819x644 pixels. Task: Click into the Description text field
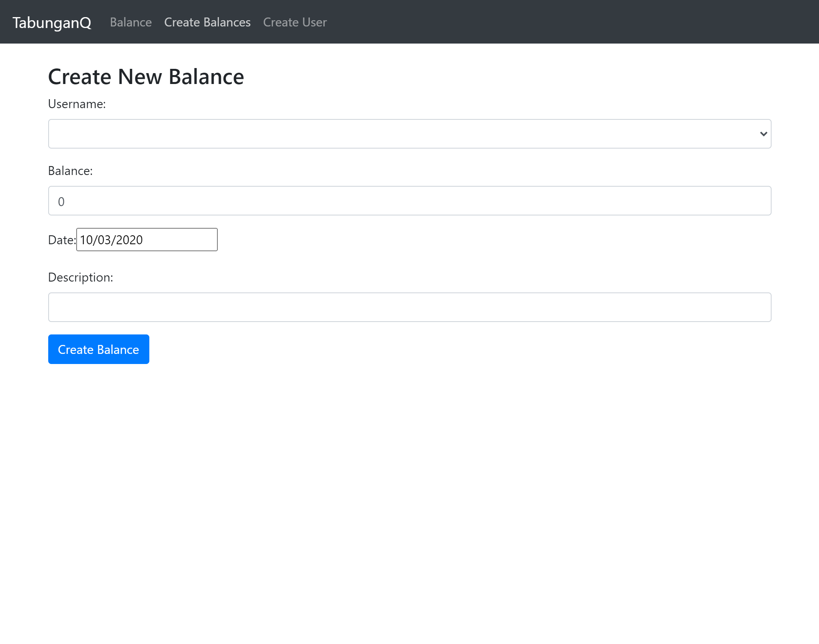pos(409,307)
